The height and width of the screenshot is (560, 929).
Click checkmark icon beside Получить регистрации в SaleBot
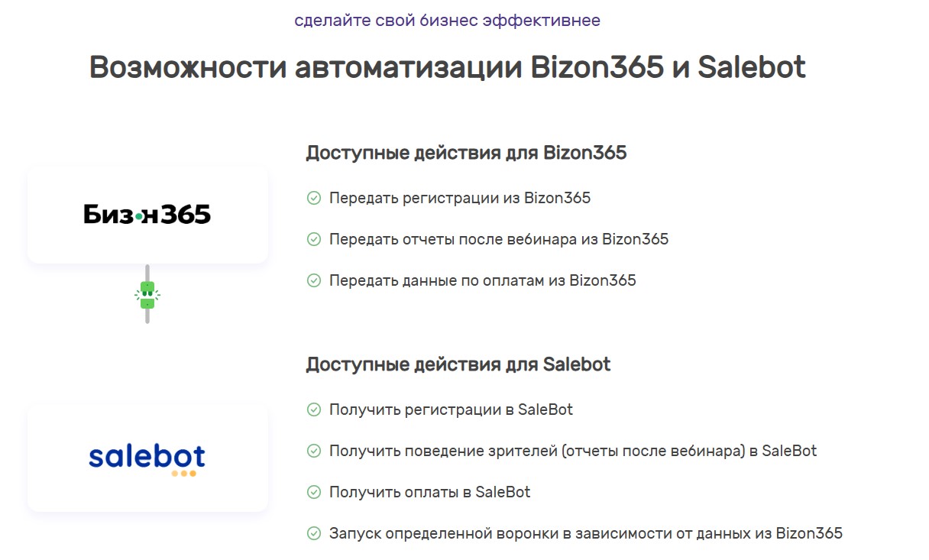pos(314,410)
